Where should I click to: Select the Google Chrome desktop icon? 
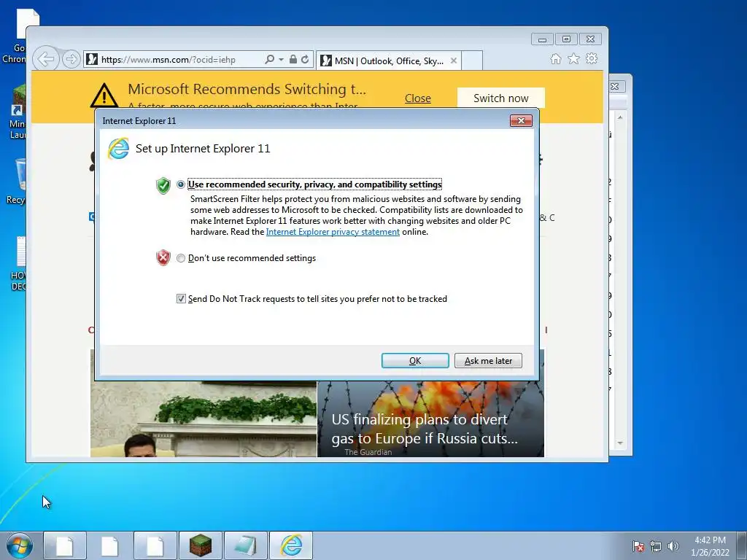click(15, 36)
